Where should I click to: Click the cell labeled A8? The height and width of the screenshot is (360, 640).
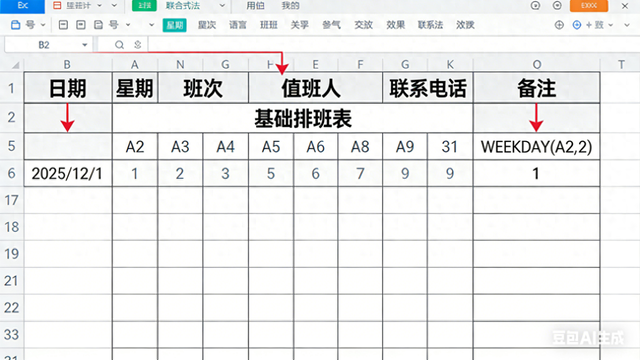coord(360,147)
